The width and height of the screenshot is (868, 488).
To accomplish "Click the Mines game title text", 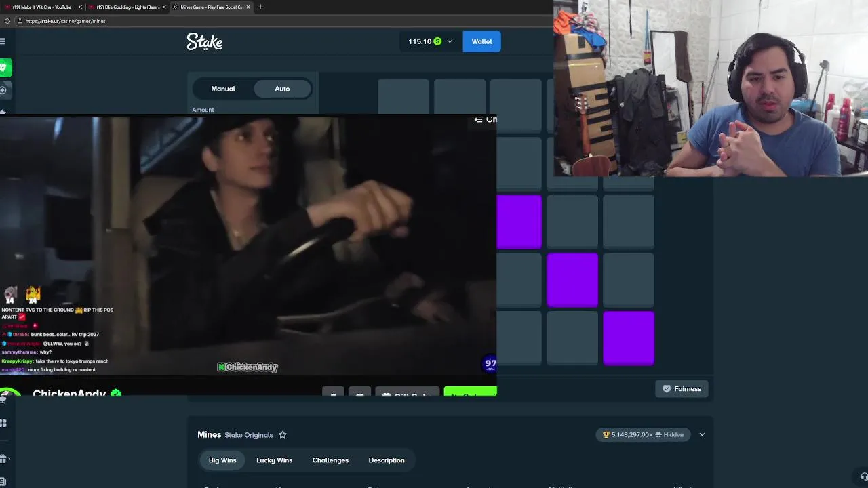I will 209,435.
